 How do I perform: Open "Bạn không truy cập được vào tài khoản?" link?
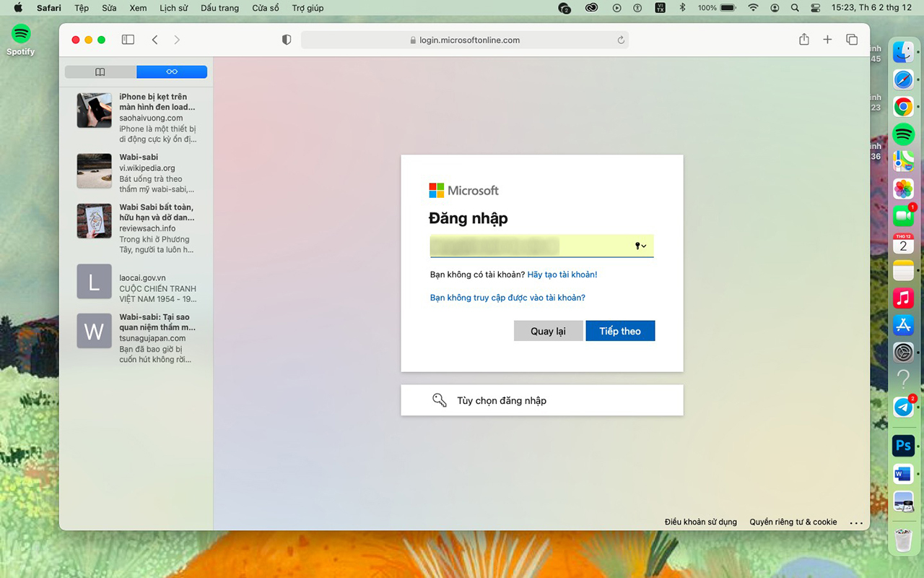pyautogui.click(x=507, y=298)
